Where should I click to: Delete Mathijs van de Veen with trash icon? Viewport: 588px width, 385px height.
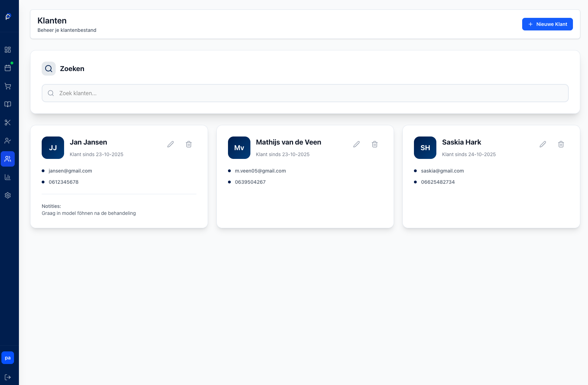coord(375,144)
